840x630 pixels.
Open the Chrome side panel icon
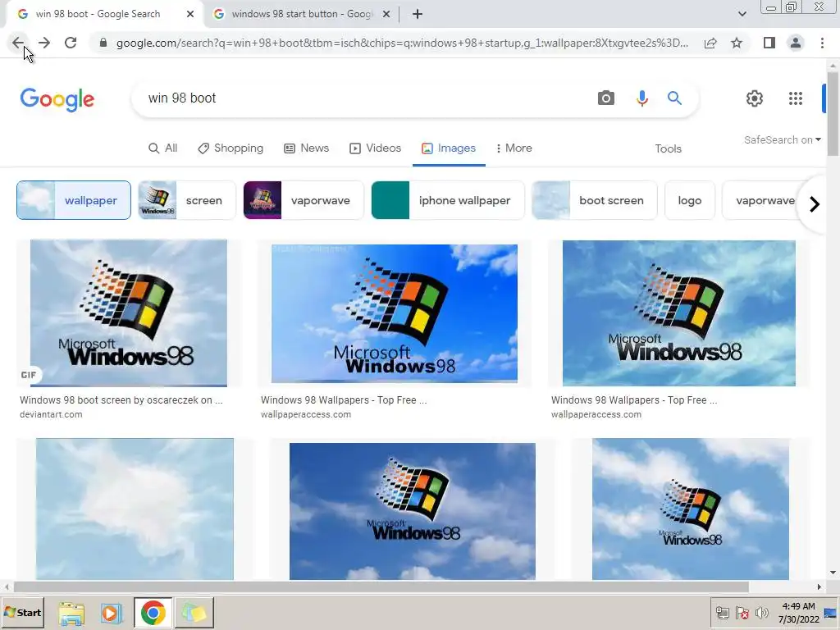[769, 43]
